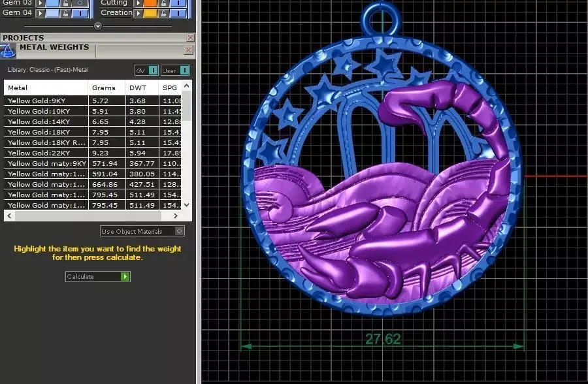
Task: Close the METAL WEIGHTS panel
Action: 189,50
